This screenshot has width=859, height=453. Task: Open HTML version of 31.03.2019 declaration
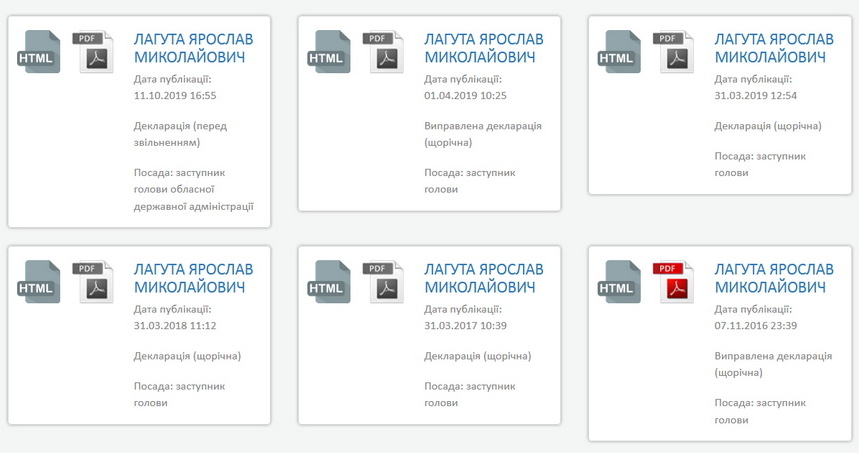tap(621, 53)
